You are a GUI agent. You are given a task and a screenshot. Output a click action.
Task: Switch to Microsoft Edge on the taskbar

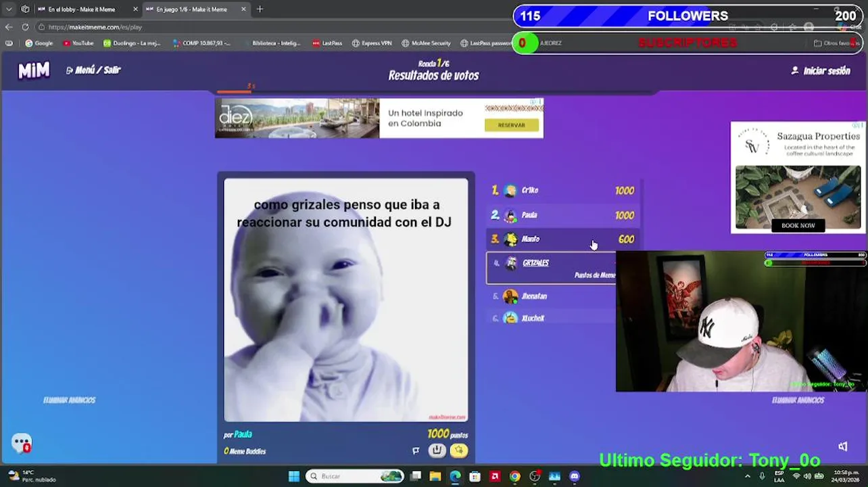click(x=455, y=476)
